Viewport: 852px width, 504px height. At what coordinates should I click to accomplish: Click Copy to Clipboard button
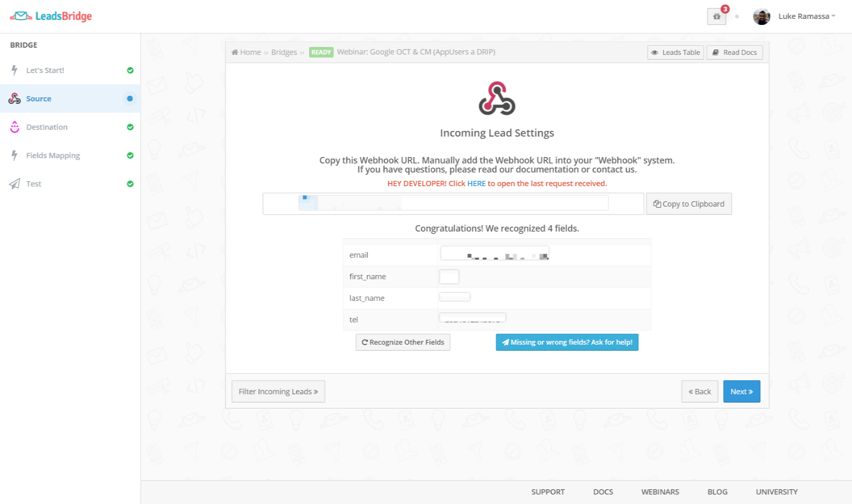(688, 204)
